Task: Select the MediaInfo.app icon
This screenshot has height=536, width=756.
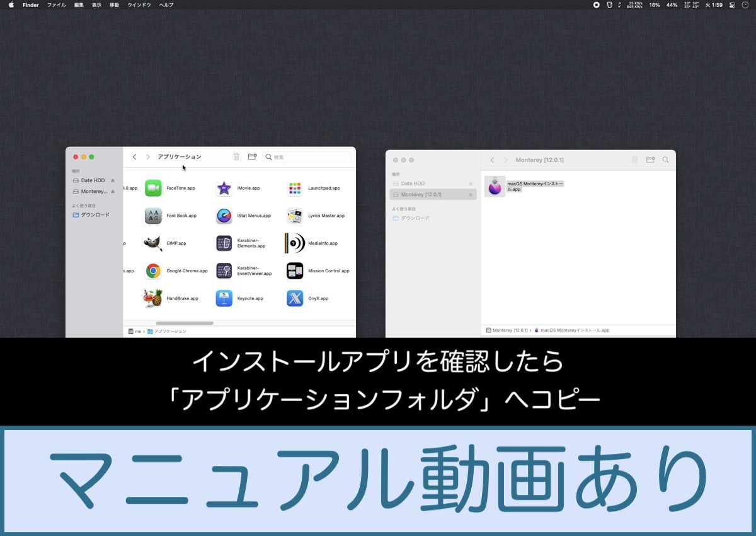Action: click(295, 243)
